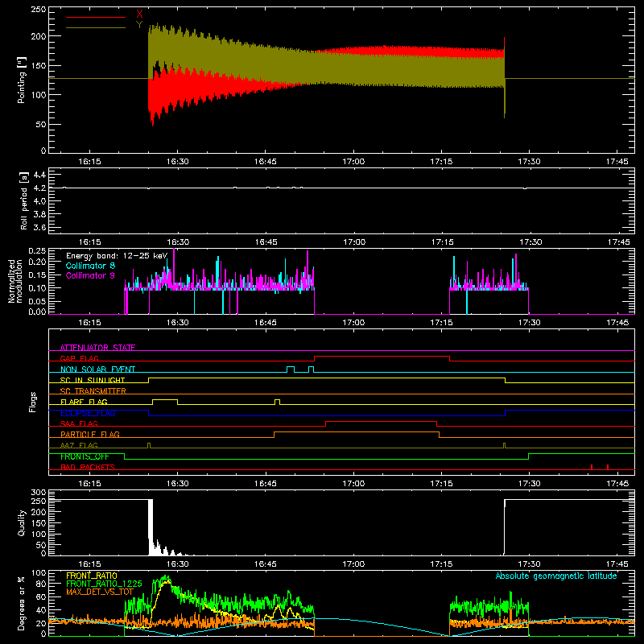Click the red X legend line sample
The image size is (644, 644).
[96, 17]
